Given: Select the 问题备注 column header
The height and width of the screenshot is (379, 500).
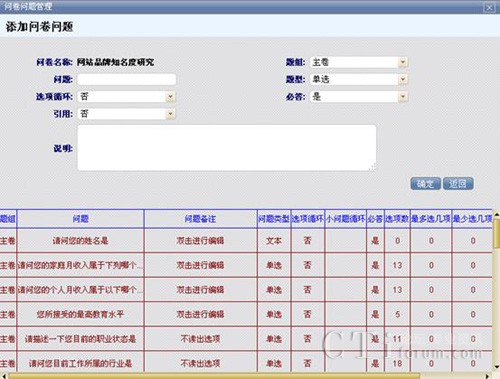Looking at the screenshot, I should pos(200,219).
